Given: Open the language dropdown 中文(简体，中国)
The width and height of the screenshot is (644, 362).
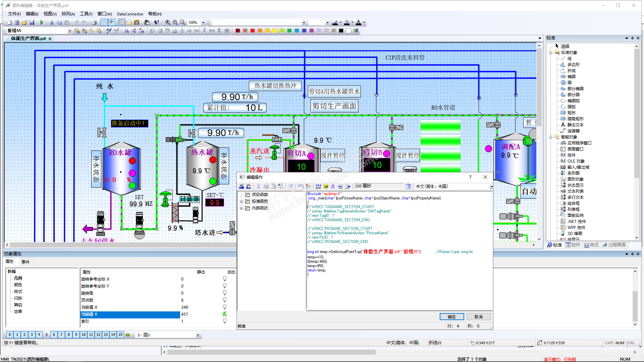Looking at the screenshot, I should [491, 187].
